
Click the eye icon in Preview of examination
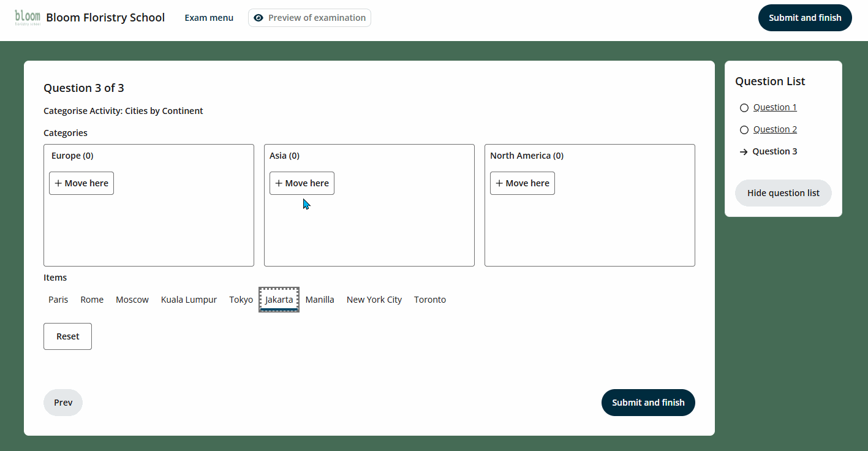tap(259, 18)
